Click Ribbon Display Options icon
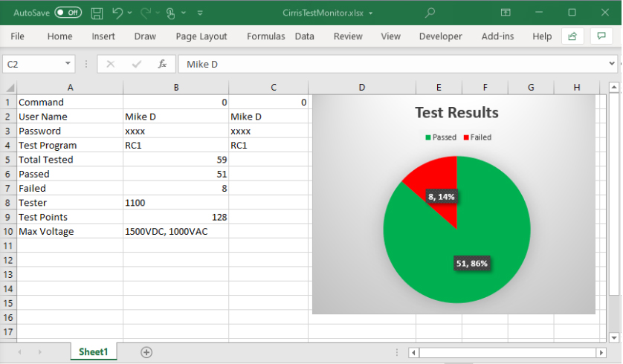Viewport: 623px width, 364px height. tap(506, 13)
